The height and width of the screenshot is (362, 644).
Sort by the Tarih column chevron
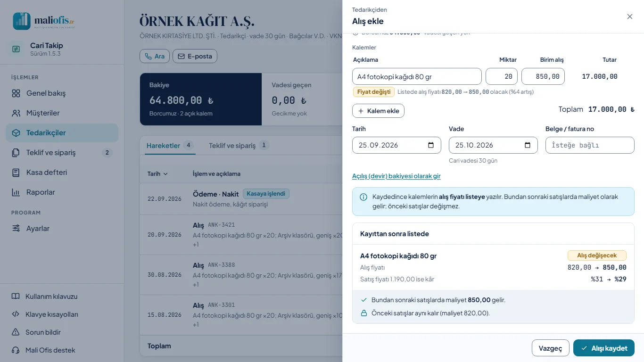[x=165, y=174]
